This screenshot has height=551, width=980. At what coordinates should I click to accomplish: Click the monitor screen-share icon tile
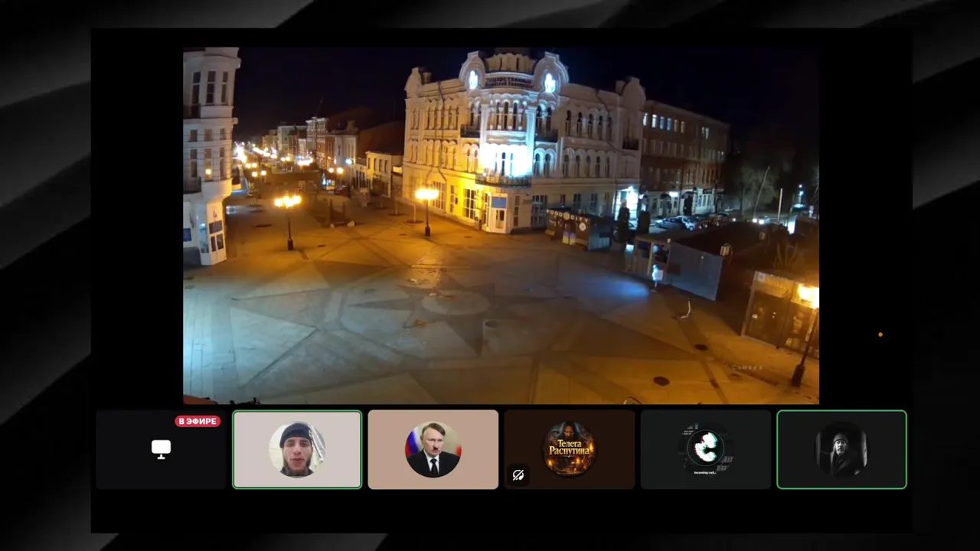point(161,449)
